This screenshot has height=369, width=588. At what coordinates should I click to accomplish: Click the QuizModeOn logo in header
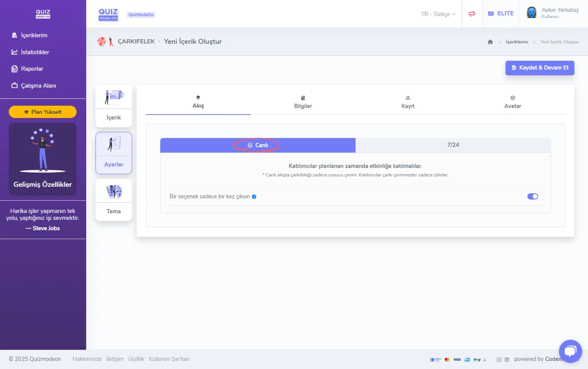pos(108,14)
